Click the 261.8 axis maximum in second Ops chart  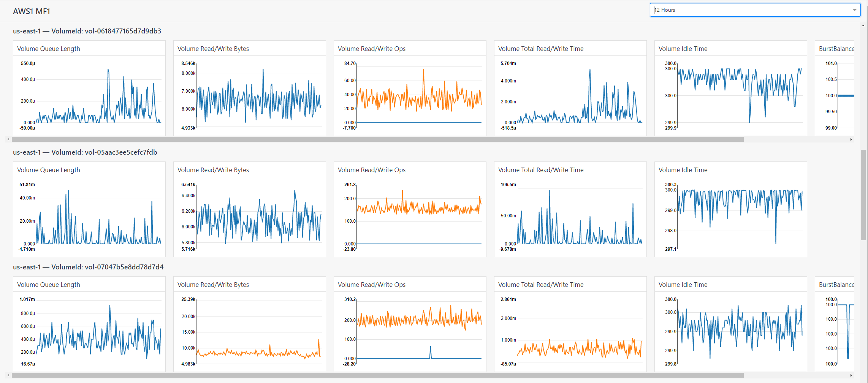[x=350, y=185]
